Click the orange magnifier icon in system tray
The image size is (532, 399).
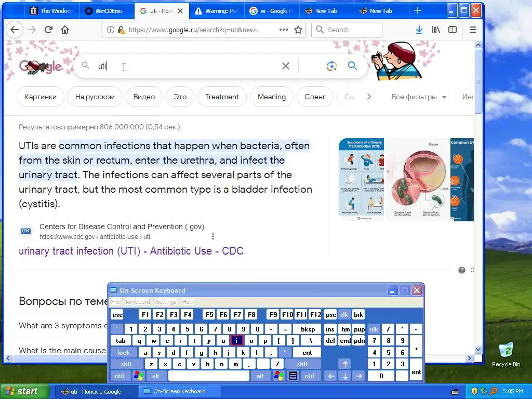494,391
